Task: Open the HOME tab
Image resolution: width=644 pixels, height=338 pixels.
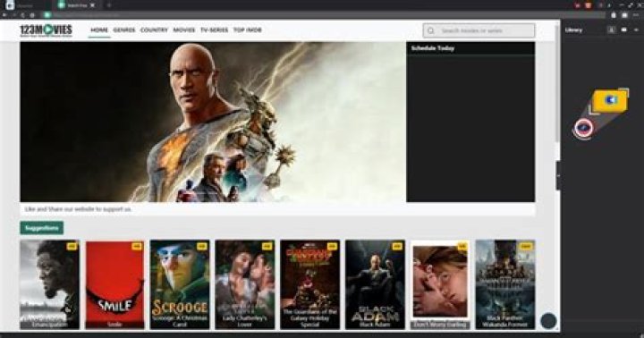Action: [99, 30]
